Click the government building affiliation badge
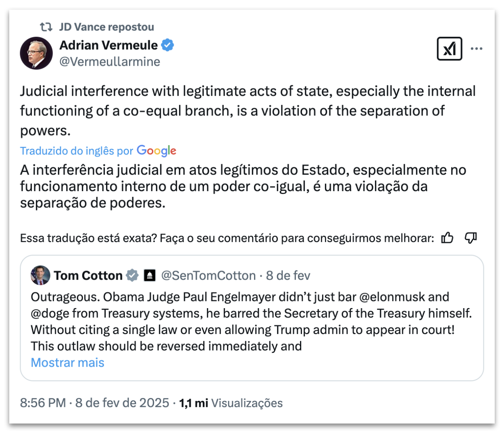 pos(150,275)
